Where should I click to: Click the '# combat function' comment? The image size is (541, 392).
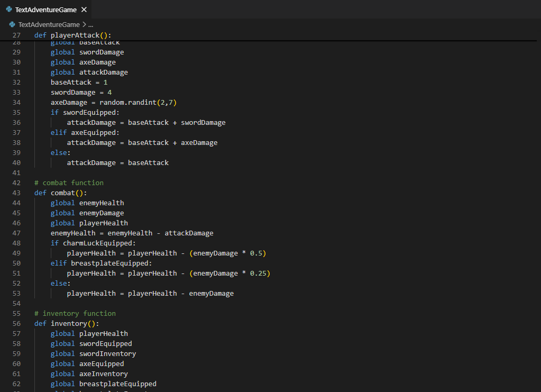[x=69, y=183]
